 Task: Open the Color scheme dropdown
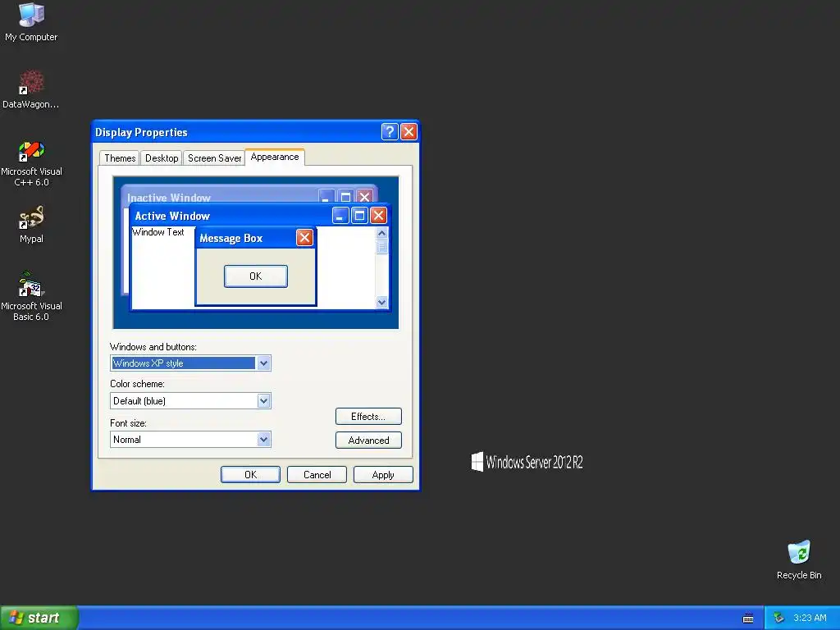point(263,400)
